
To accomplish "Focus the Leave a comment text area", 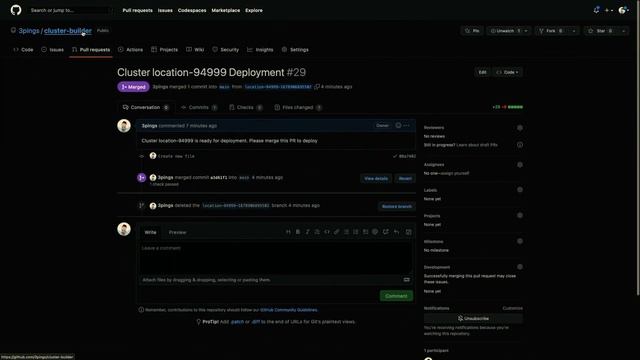I will (x=276, y=258).
